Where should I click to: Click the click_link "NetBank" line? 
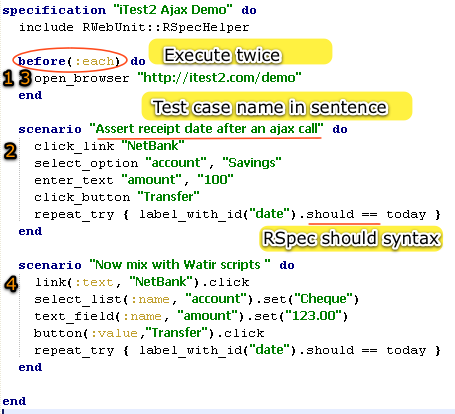click(x=109, y=146)
